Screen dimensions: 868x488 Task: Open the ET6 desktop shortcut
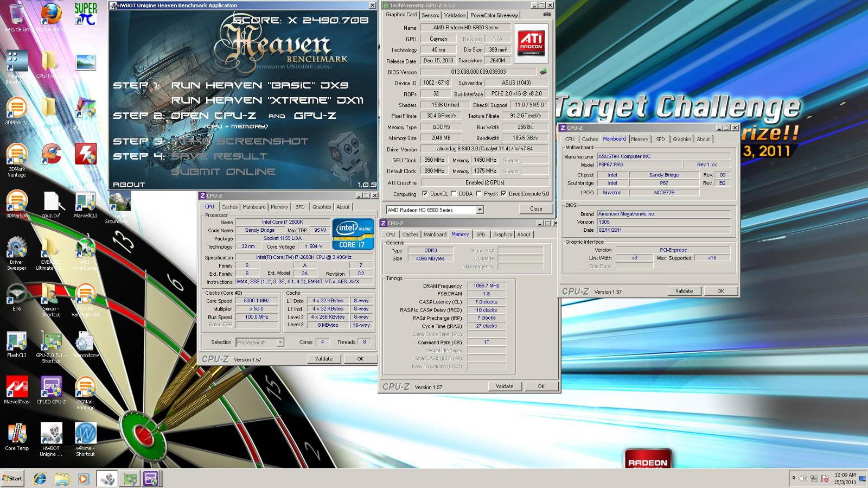[16, 297]
